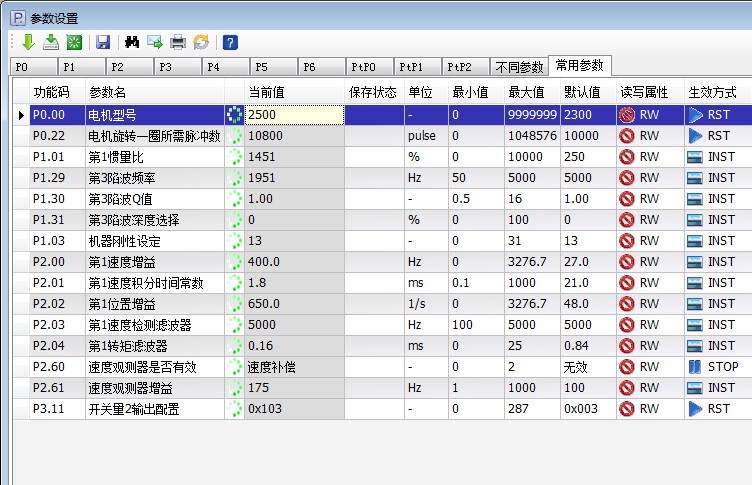Click the download-to-drive toolbar icon
Screen dimensions: 752x485
(50, 42)
